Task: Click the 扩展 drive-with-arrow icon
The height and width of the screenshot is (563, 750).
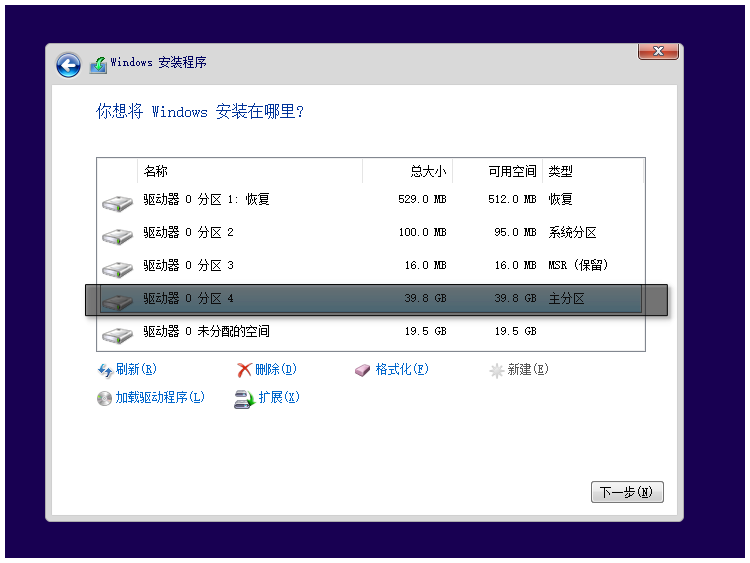Action: click(244, 399)
